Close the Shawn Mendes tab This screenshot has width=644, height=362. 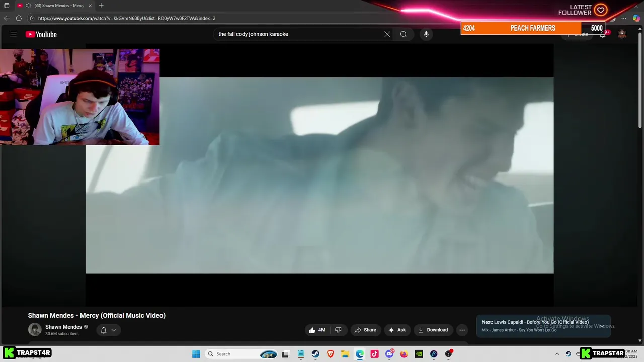[x=89, y=5]
